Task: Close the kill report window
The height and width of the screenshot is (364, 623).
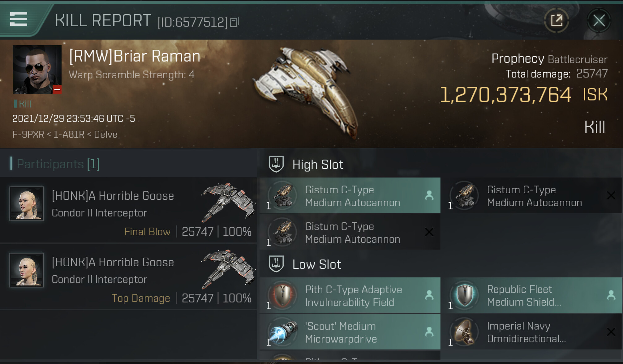Action: click(599, 21)
